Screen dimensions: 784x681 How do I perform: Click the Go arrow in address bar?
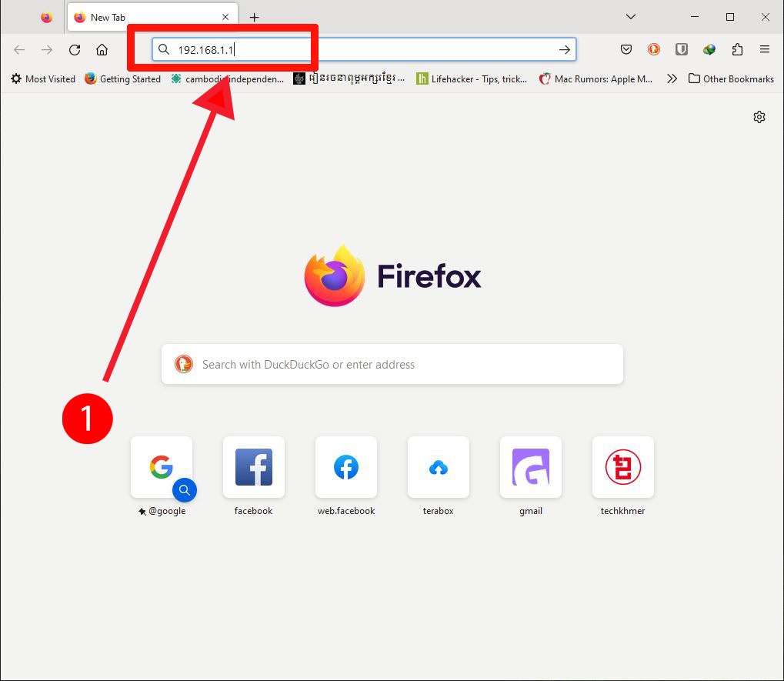pos(565,49)
